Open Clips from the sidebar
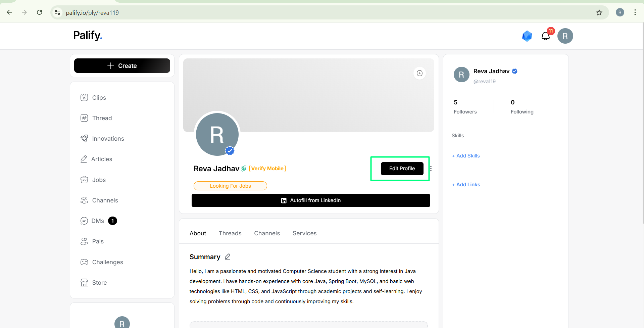644x328 pixels. (93, 98)
